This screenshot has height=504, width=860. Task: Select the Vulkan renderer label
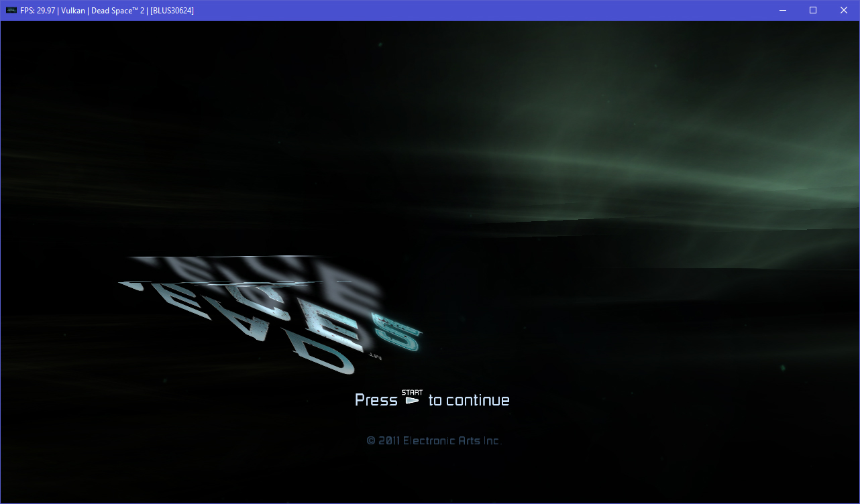pyautogui.click(x=74, y=10)
